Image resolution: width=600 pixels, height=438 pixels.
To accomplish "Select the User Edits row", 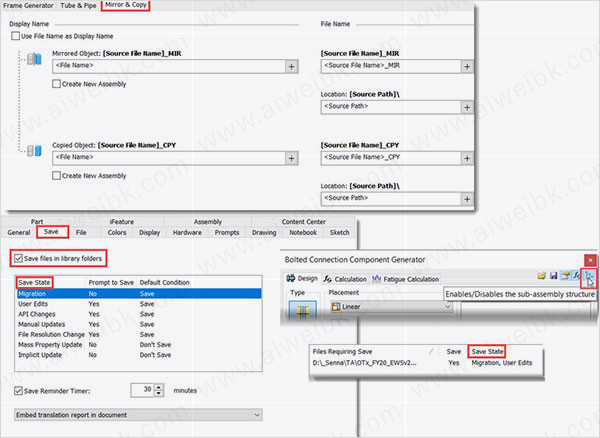I will (139, 304).
